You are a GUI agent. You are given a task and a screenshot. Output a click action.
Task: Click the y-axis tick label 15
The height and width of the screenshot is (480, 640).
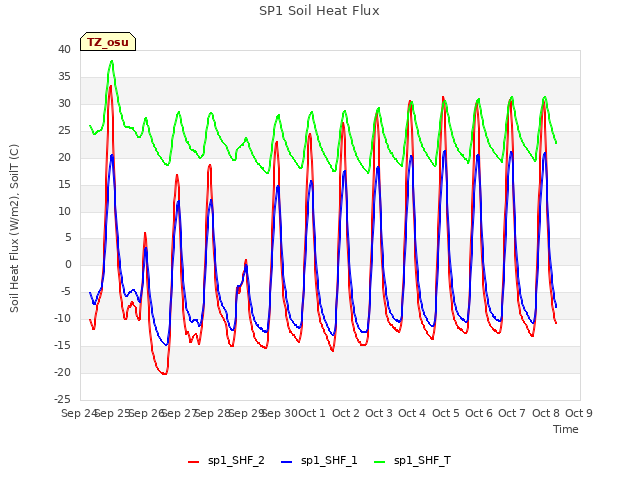(64, 184)
